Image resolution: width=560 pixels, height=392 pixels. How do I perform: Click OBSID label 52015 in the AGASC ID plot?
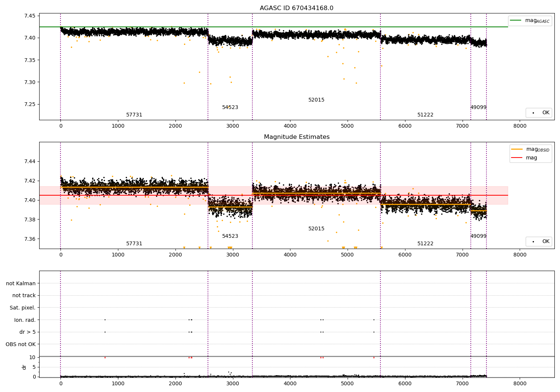point(316,100)
